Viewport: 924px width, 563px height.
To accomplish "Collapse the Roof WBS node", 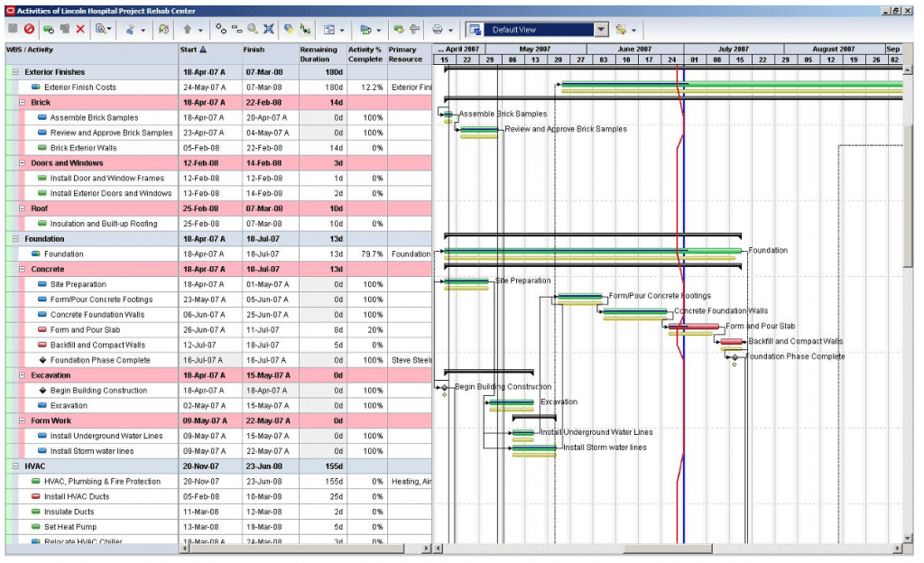I will (x=22, y=208).
